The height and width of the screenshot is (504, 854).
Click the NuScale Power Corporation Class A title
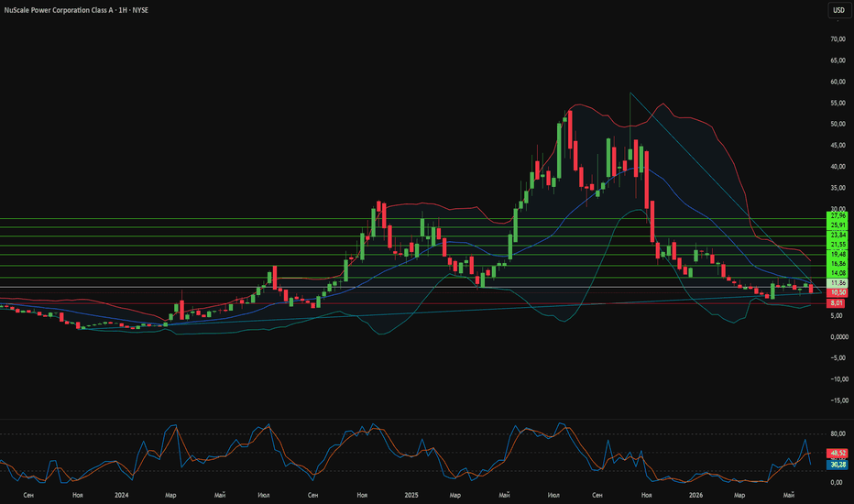(59, 10)
